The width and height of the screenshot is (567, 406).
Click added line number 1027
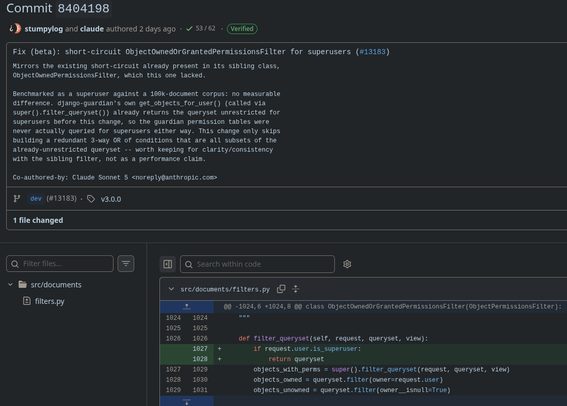click(200, 349)
